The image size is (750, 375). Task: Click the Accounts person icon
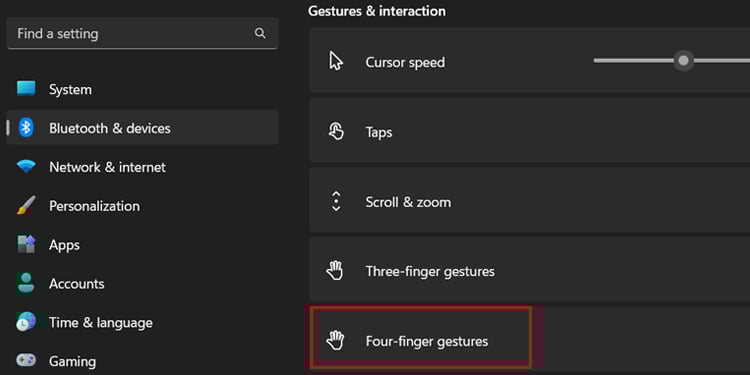[26, 283]
